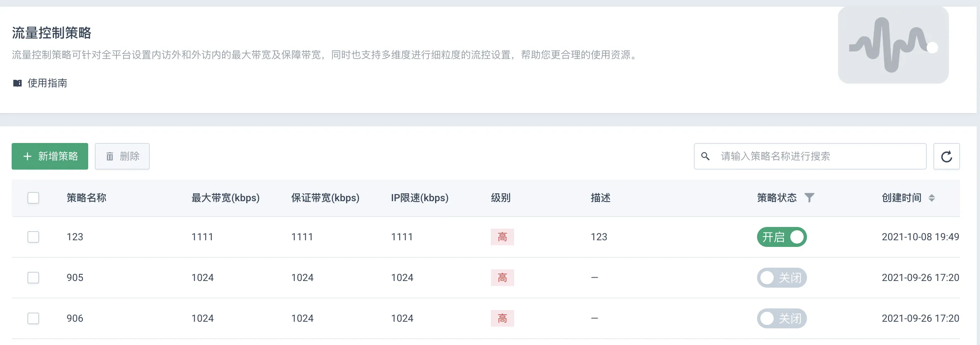Click the 高 level tag for policy 123

[x=502, y=237]
